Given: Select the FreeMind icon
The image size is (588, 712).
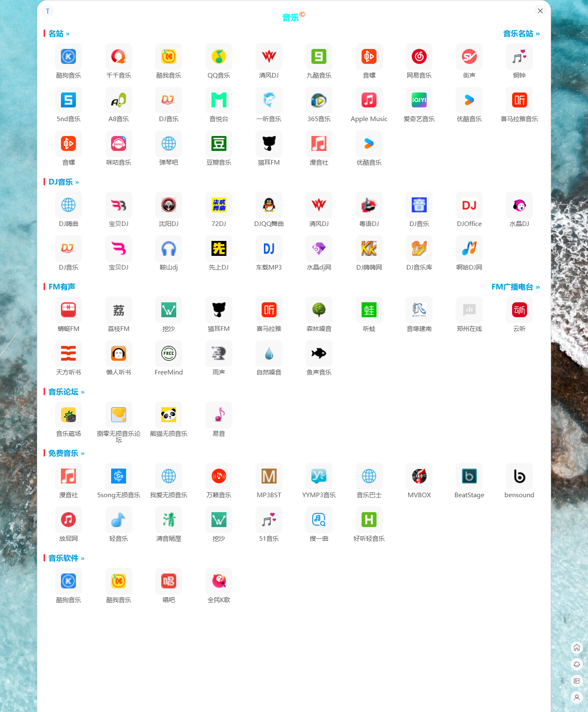Looking at the screenshot, I should (168, 354).
